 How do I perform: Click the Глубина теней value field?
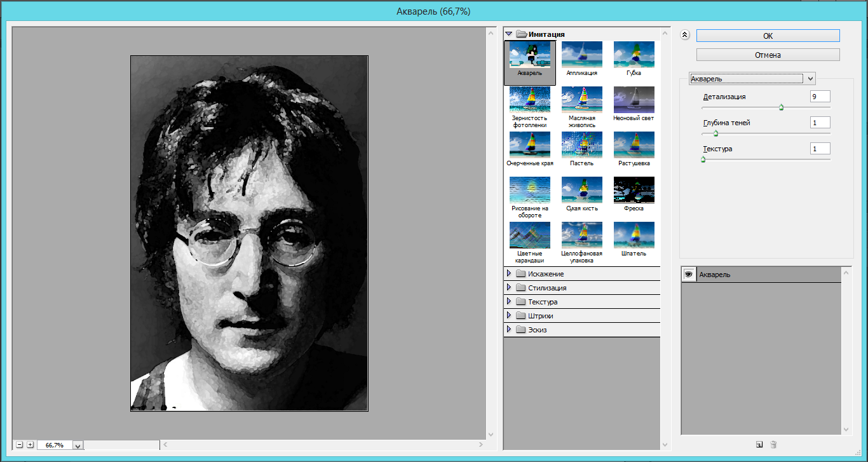click(820, 123)
